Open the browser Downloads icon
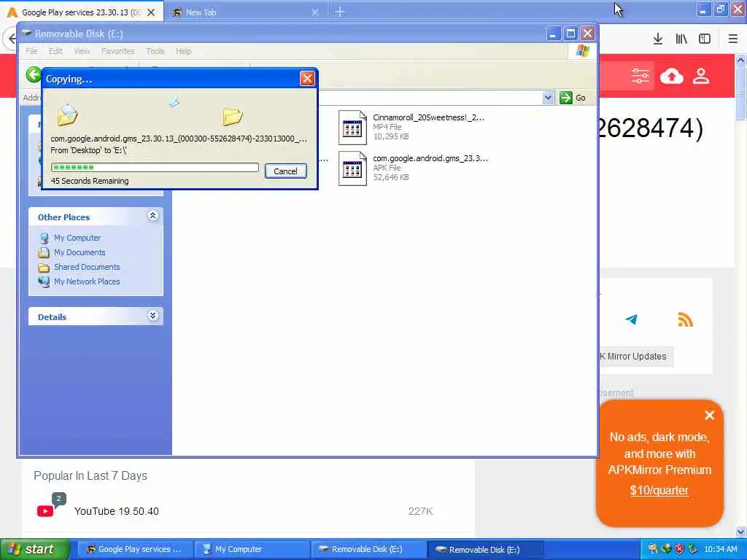This screenshot has width=747, height=560. click(x=657, y=39)
